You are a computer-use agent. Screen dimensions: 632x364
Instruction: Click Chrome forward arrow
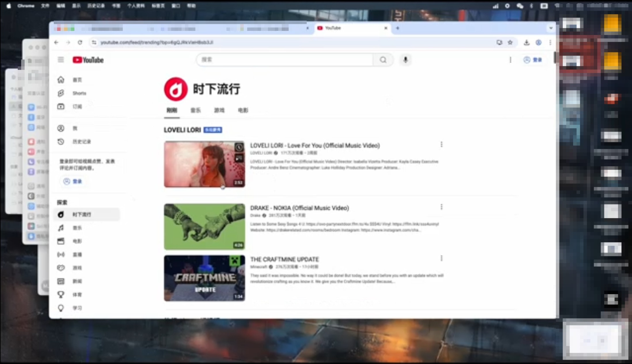point(68,42)
